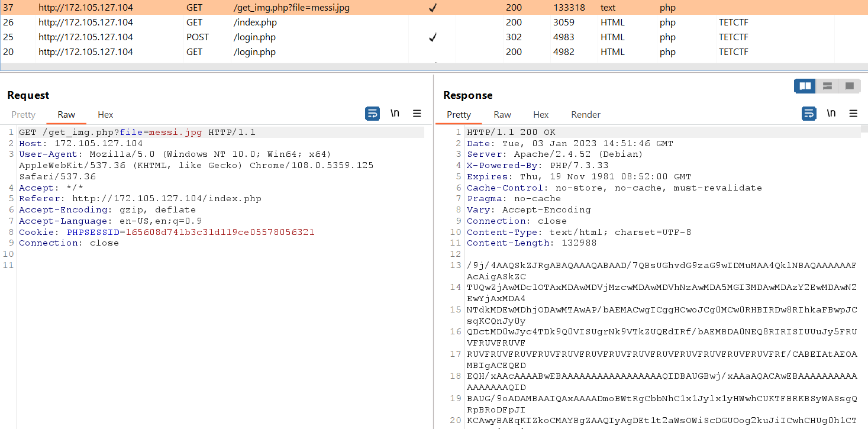Click the history table horizontal scrollbar
The image size is (868, 429).
(x=434, y=66)
